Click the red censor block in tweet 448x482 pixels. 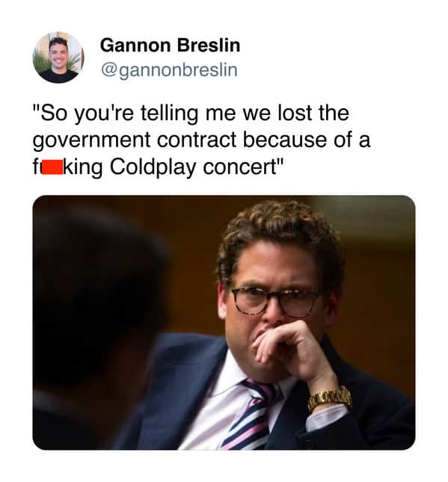(52, 167)
